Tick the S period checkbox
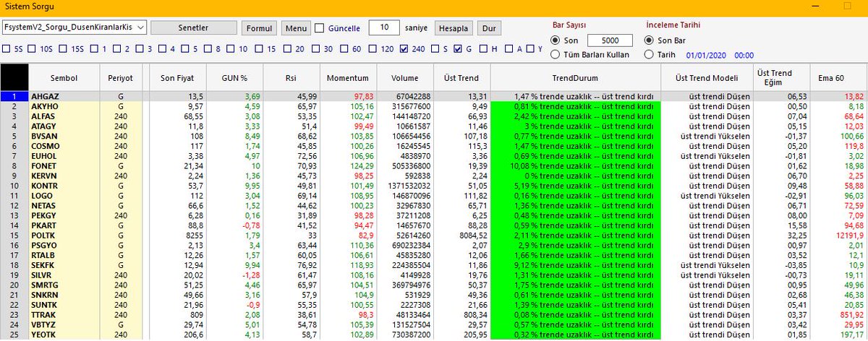Image resolution: width=868 pixels, height=341 pixels. (436, 49)
